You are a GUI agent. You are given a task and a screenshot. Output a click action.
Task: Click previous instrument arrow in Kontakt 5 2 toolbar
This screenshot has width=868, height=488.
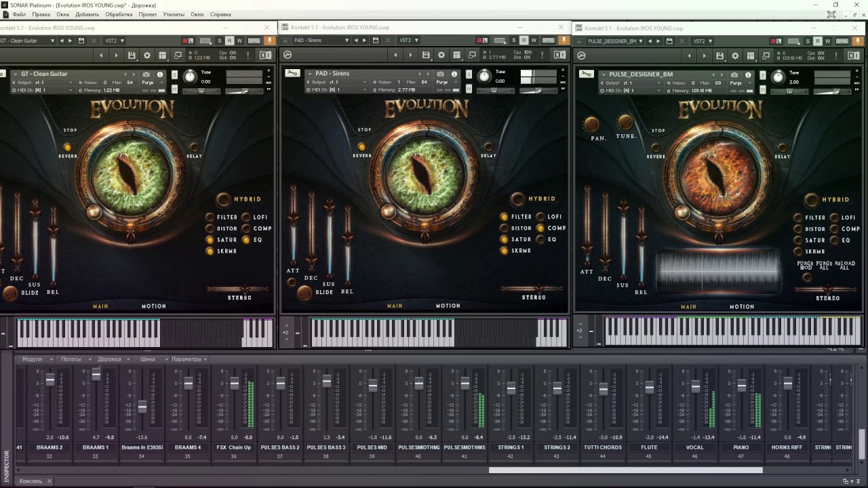click(102, 55)
